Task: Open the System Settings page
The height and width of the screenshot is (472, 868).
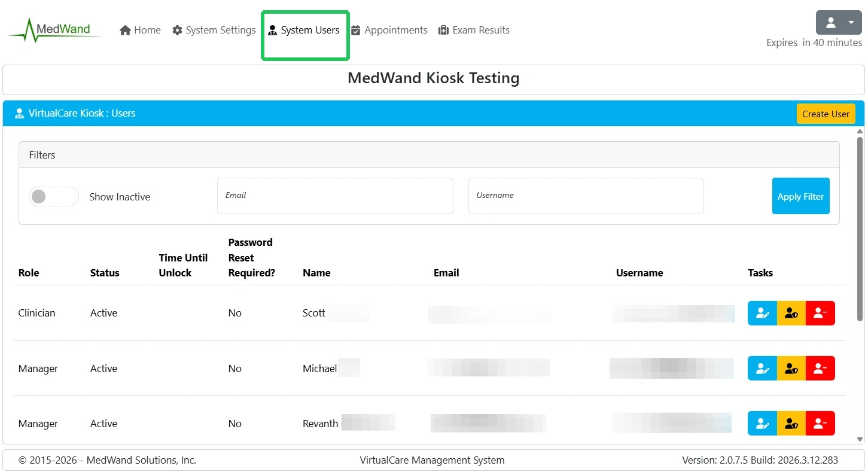Action: click(214, 30)
